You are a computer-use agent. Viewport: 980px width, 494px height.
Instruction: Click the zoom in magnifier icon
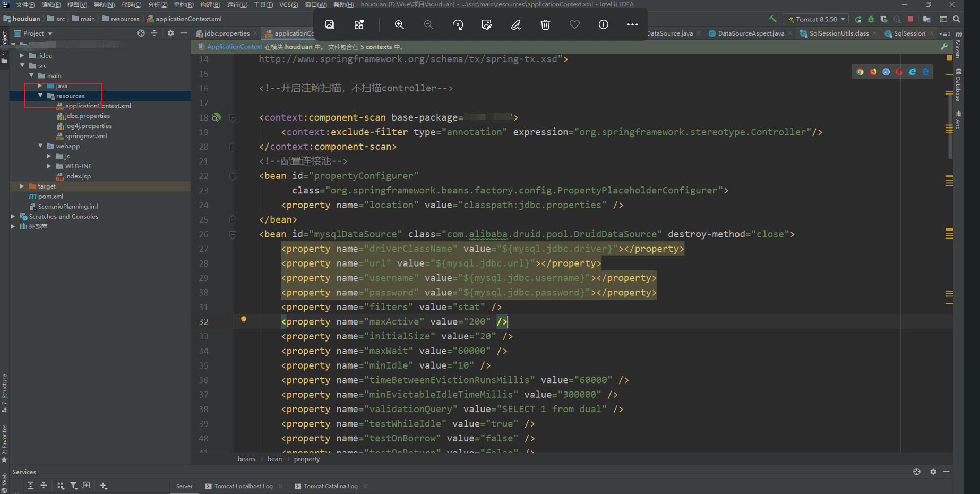click(x=399, y=24)
